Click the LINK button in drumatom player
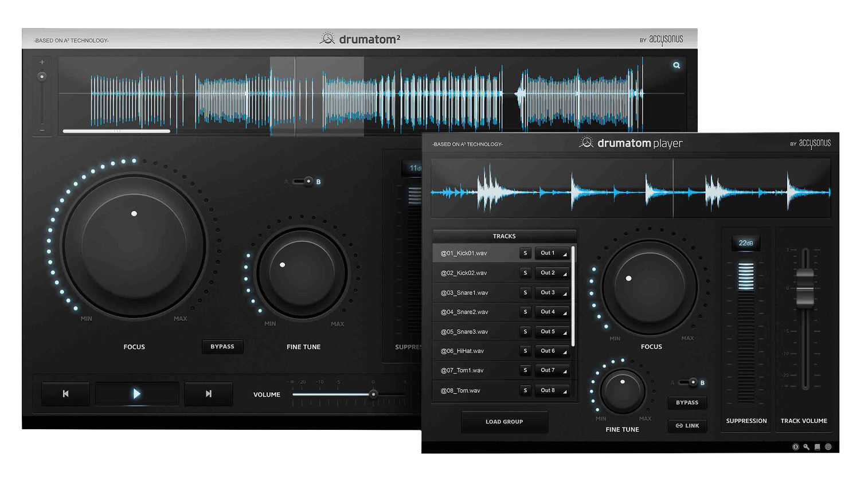Image resolution: width=868 pixels, height=486 pixels. 687,426
